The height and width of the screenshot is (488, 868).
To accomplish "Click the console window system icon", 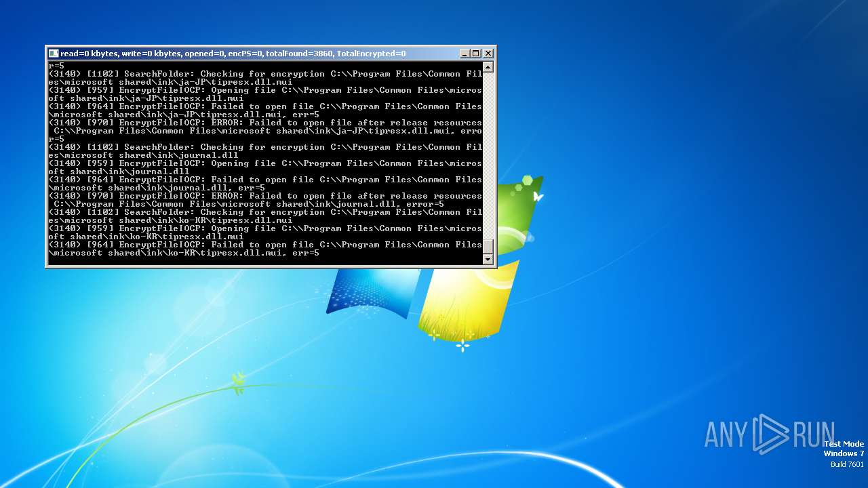I will pos(54,54).
